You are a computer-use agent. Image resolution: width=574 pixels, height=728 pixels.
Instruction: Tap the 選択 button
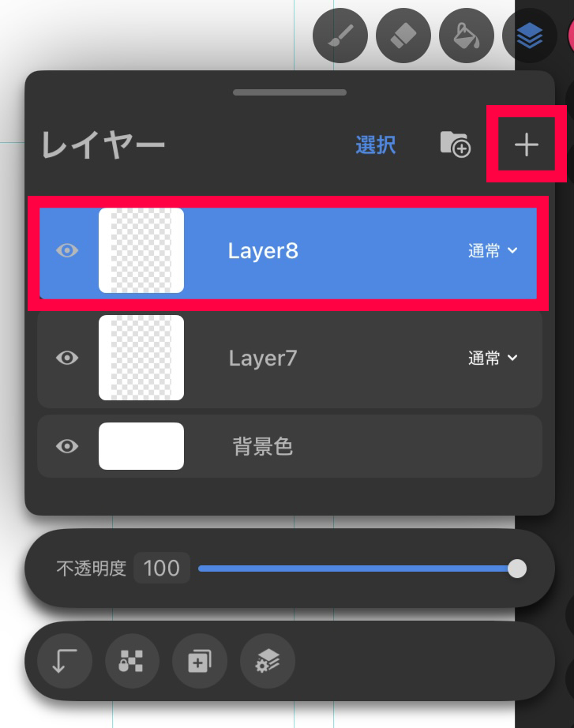pos(376,144)
